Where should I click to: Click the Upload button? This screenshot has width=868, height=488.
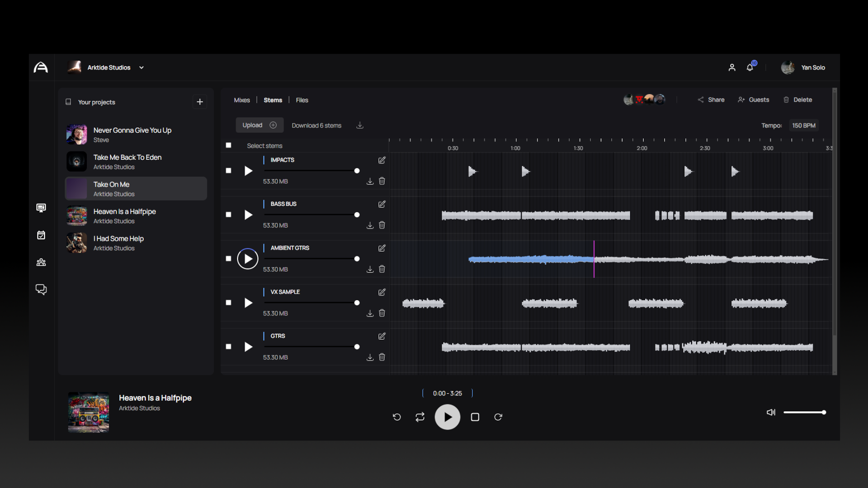(x=259, y=125)
